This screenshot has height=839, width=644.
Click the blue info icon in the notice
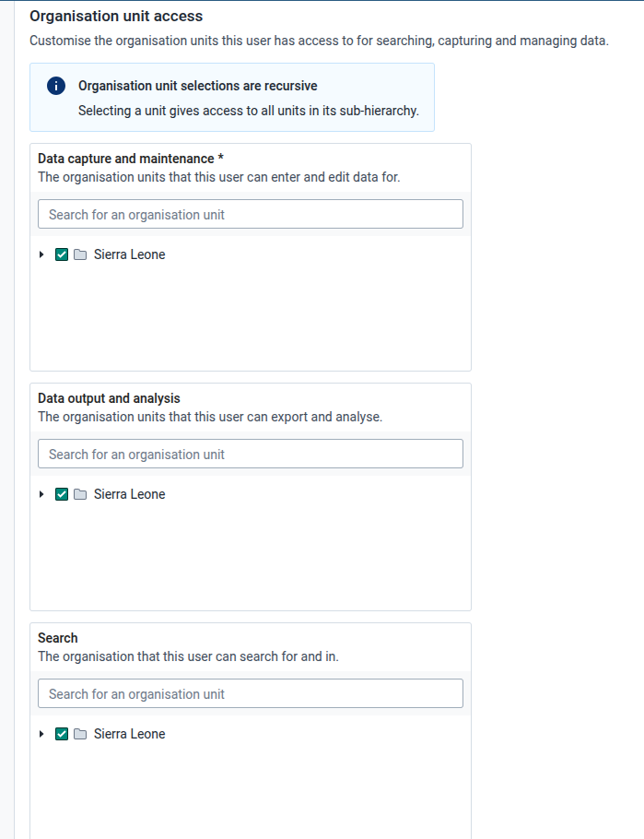pyautogui.click(x=56, y=86)
